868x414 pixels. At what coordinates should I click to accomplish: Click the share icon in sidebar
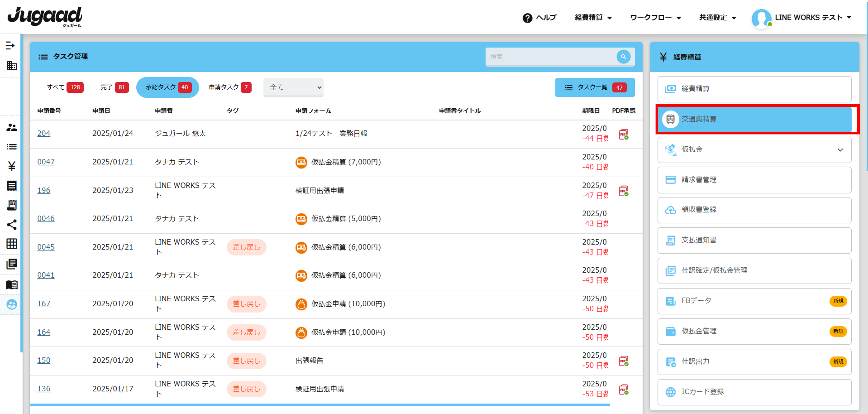point(11,225)
